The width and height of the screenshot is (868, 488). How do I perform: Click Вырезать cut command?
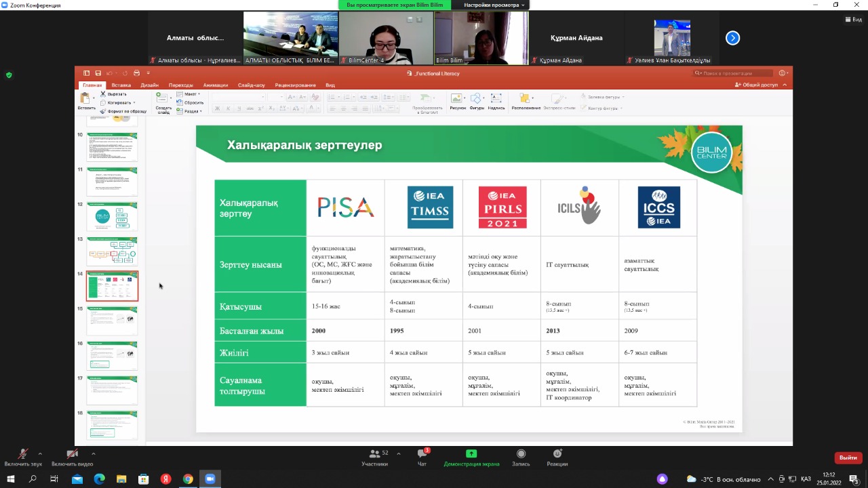(113, 94)
